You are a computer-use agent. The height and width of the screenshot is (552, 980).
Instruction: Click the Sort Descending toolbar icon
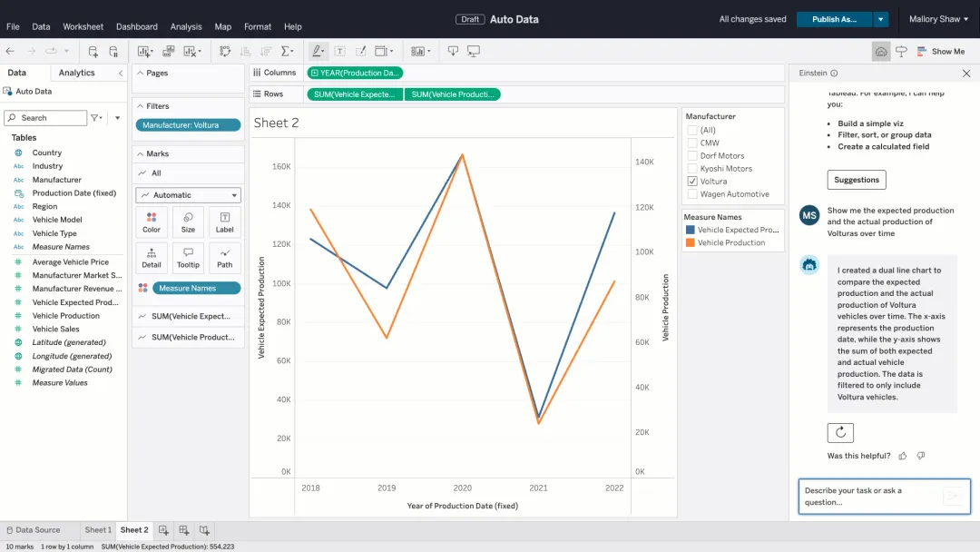[x=266, y=51]
